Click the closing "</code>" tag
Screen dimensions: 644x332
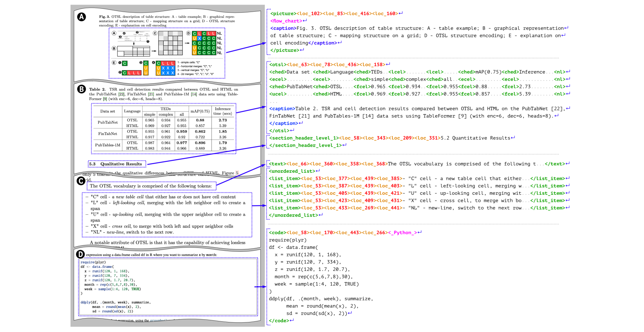pos(279,321)
